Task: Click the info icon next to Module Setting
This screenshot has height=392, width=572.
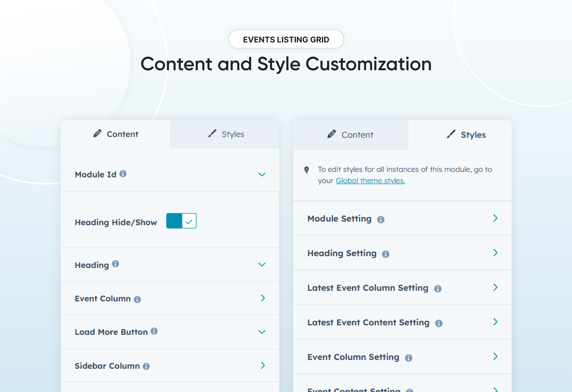Action: click(381, 219)
